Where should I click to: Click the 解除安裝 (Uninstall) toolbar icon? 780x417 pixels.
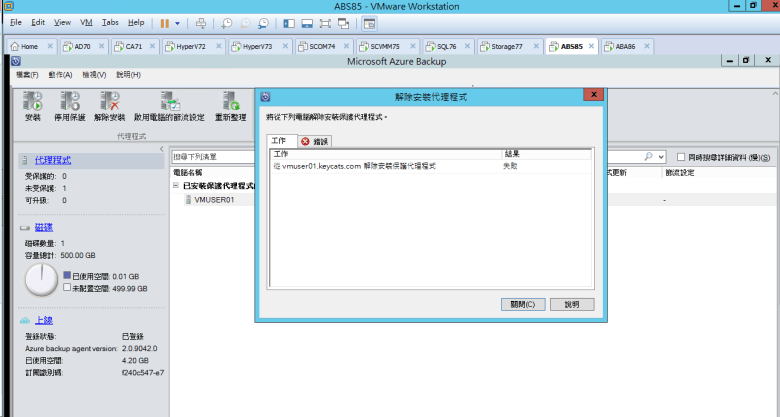[x=109, y=101]
